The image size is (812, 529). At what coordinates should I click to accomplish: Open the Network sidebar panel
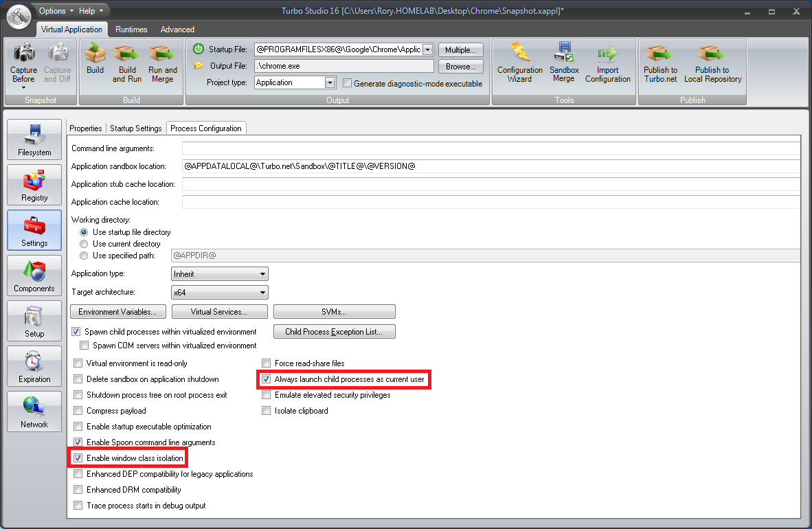(34, 412)
